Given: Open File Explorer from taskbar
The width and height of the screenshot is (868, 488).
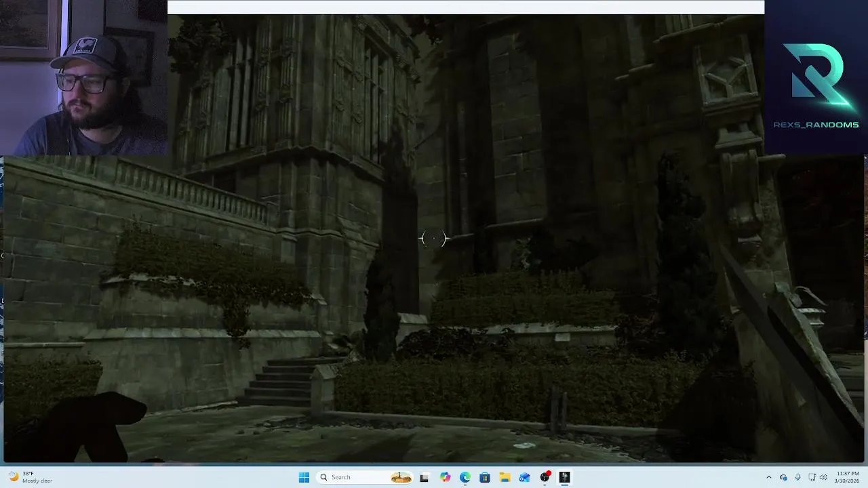Looking at the screenshot, I should tap(505, 477).
